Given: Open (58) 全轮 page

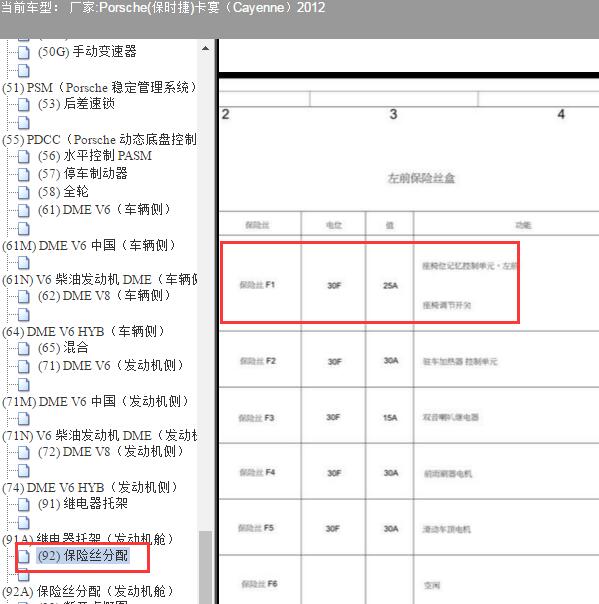Looking at the screenshot, I should [63, 191].
